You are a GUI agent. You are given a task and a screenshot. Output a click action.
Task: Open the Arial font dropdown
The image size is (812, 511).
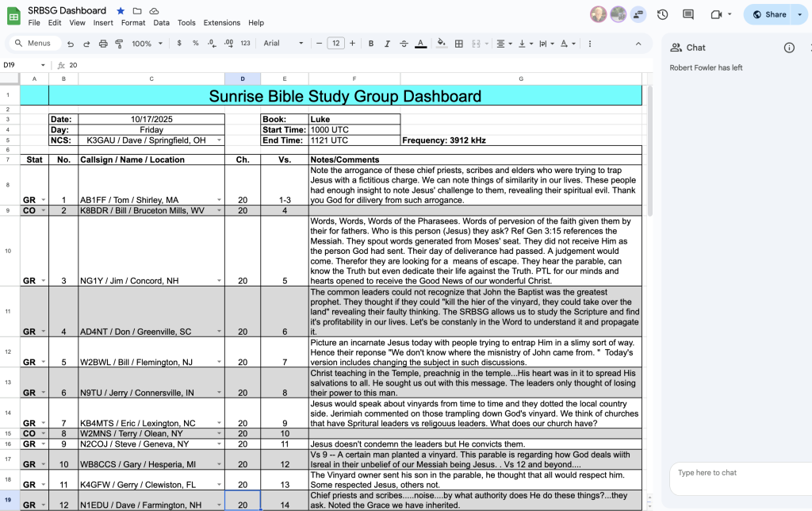point(283,44)
